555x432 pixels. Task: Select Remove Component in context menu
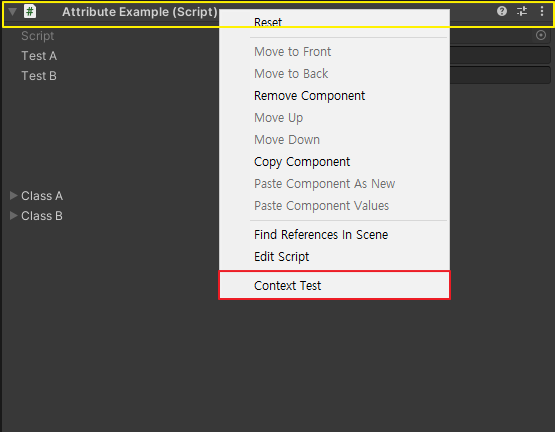click(334, 96)
